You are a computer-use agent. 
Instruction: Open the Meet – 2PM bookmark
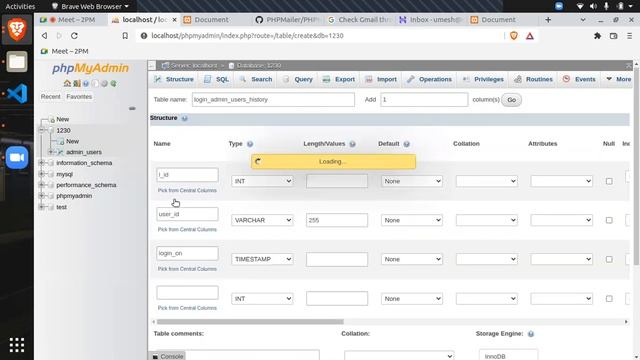65,51
